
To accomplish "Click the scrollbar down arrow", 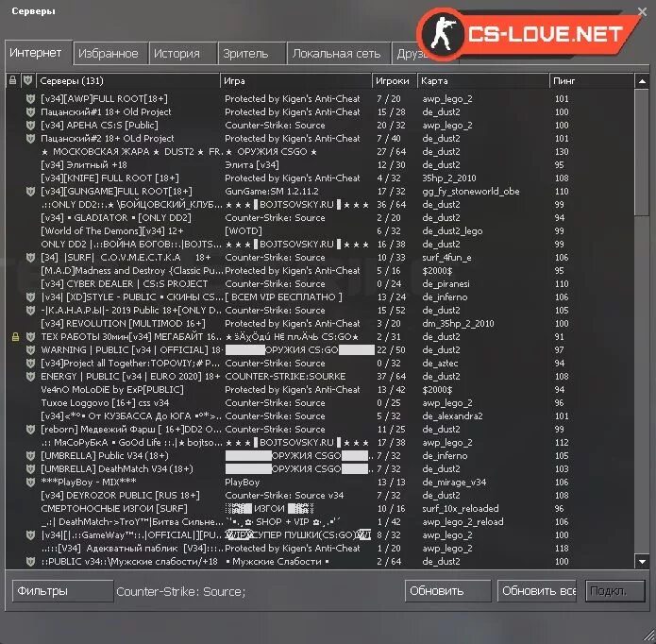I will coord(642,562).
